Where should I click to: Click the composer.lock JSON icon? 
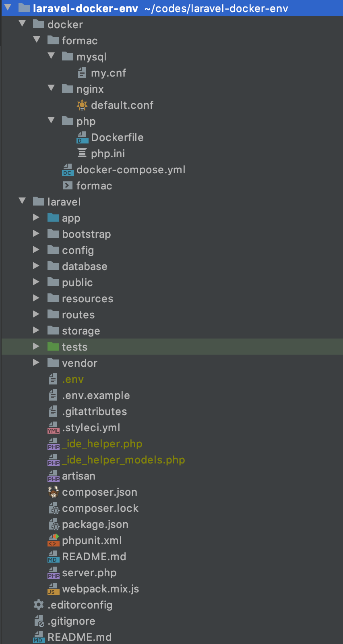pos(54,508)
